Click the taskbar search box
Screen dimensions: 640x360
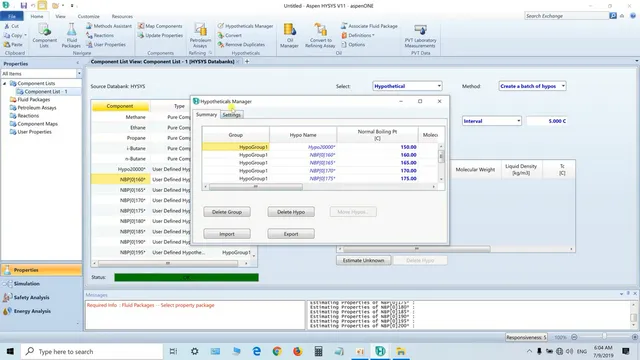[x=92, y=351]
